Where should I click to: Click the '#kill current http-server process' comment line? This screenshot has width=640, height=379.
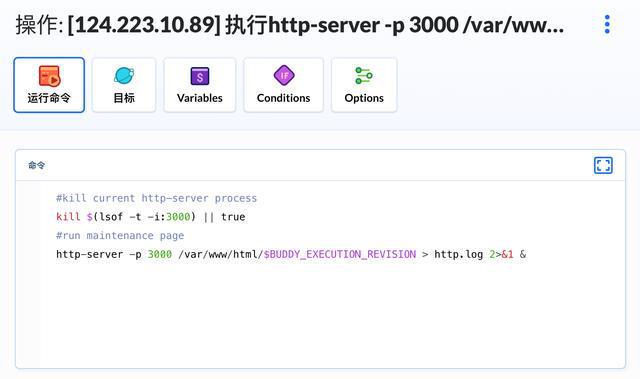(x=156, y=198)
